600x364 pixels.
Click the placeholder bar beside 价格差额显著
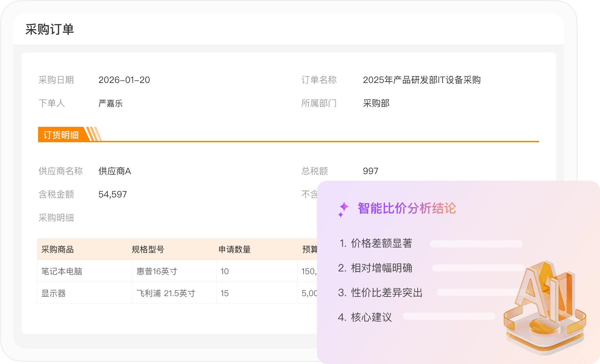476,244
